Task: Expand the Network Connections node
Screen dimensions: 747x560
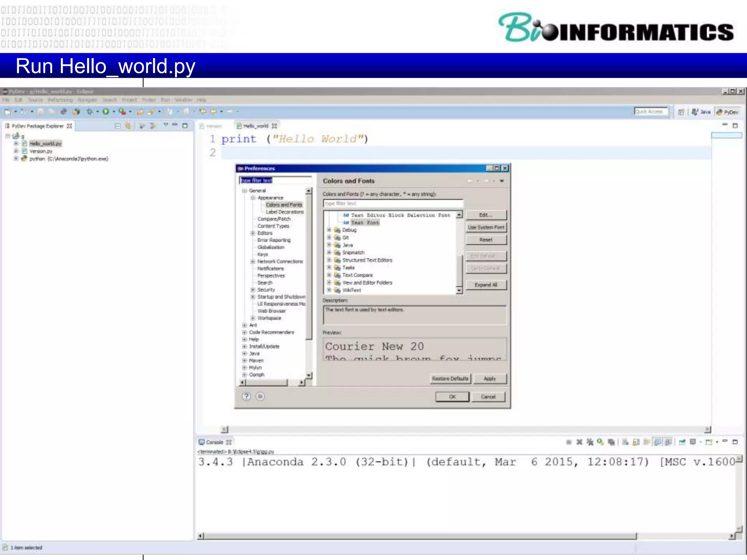Action: click(253, 261)
